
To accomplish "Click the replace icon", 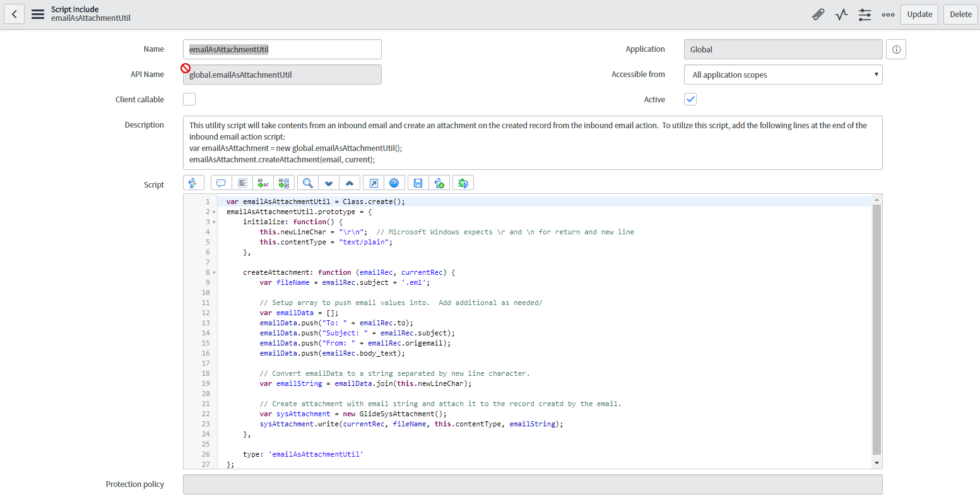I will (263, 183).
